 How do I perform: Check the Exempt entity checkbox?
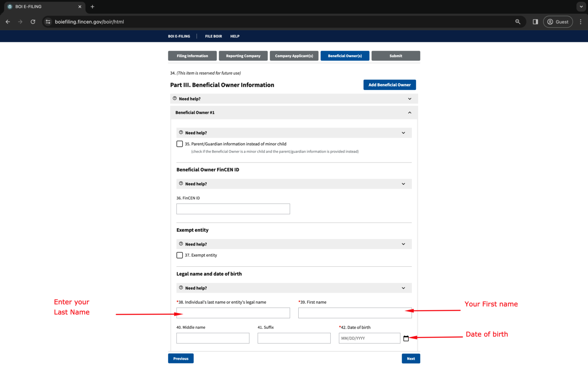[x=180, y=255]
